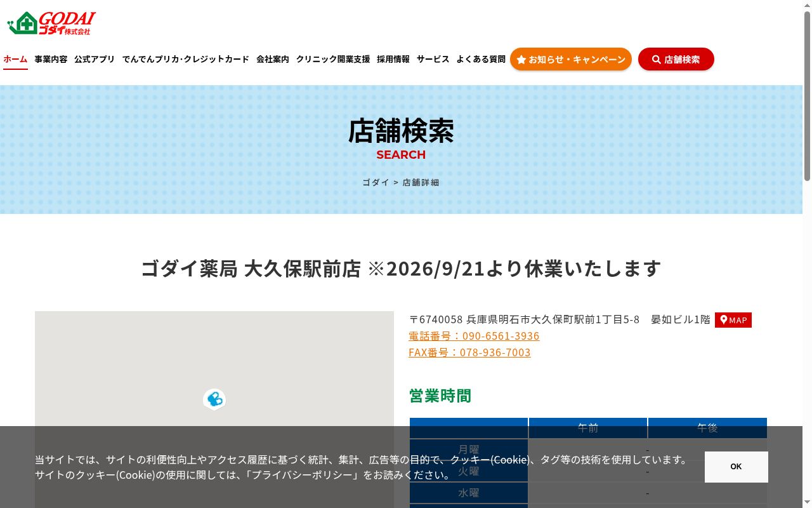This screenshot has height=508, width=812.
Task: Click the embedded store map area
Action: 214,410
